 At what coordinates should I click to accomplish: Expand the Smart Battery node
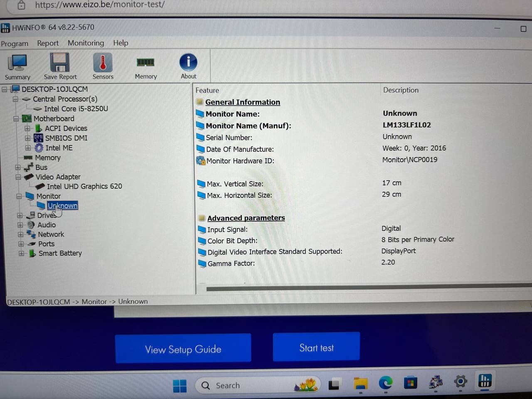pos(21,253)
